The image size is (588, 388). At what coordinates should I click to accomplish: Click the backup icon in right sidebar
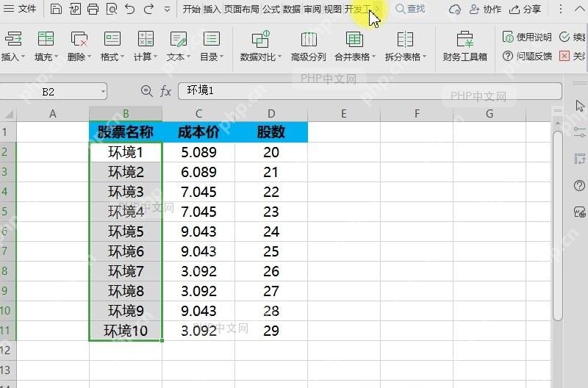point(579,212)
